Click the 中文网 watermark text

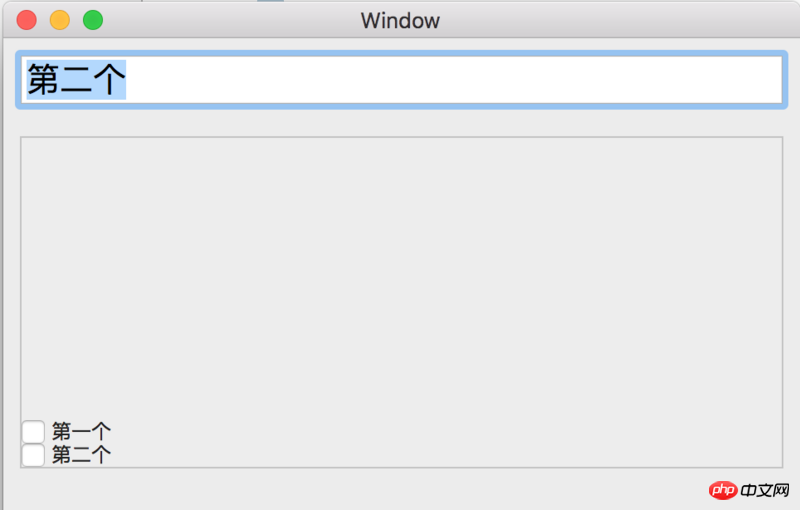click(x=765, y=491)
